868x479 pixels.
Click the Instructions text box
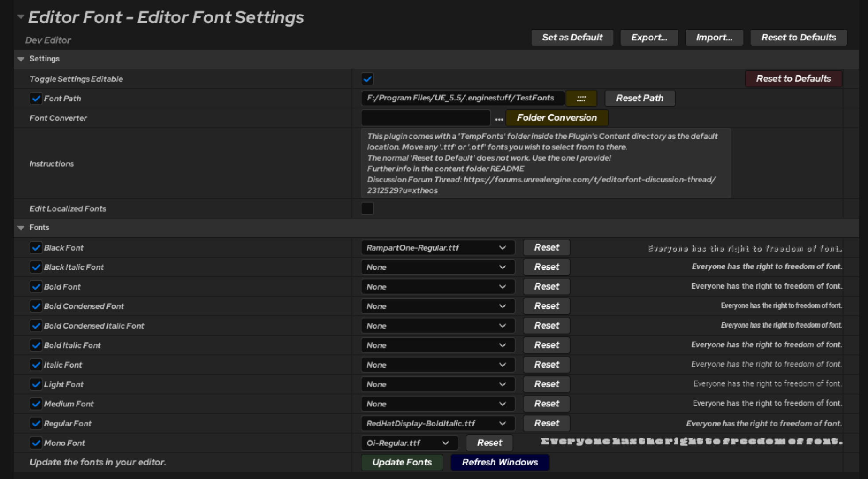546,163
